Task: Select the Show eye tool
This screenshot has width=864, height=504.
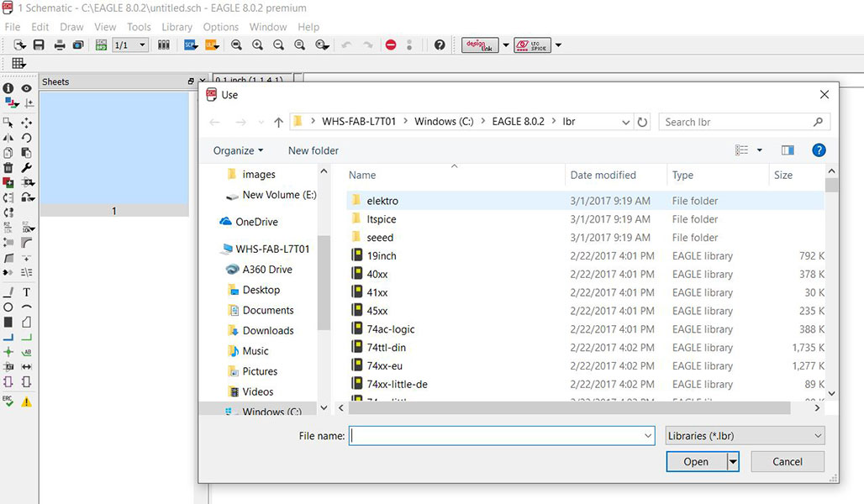Action: 26,88
